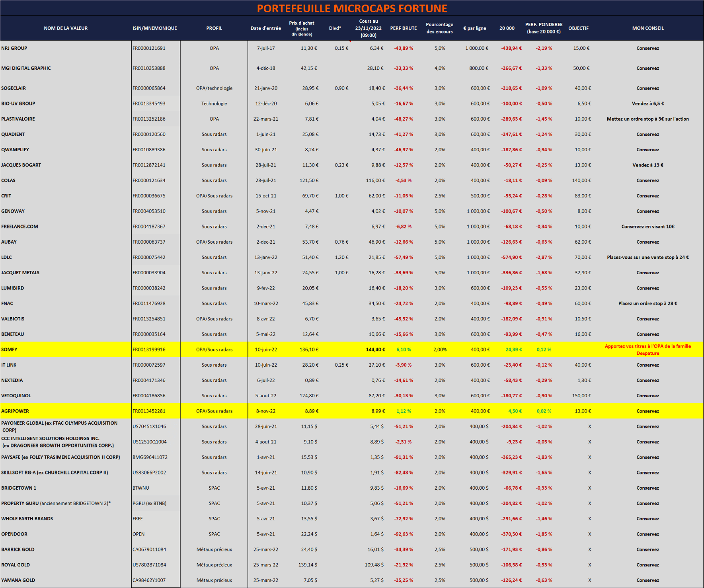Select the 144,40 € price for SOMFY
The height and width of the screenshot is (588, 704).
click(375, 350)
